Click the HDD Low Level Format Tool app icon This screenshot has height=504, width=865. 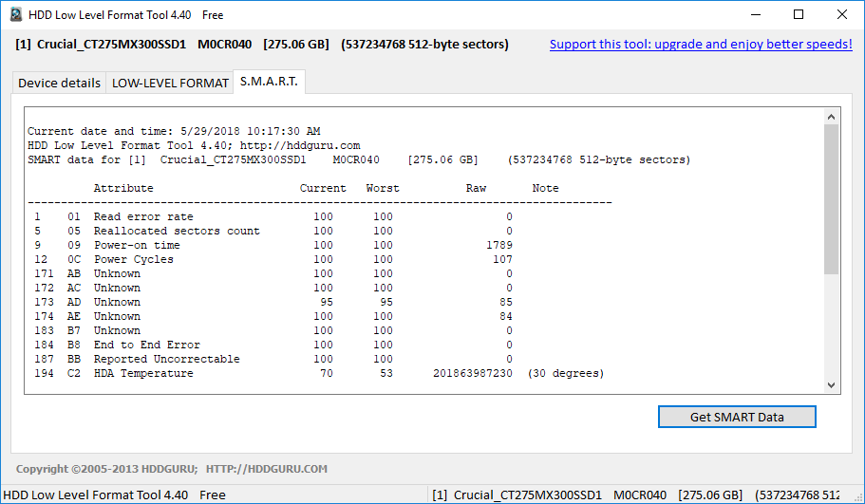pos(16,15)
